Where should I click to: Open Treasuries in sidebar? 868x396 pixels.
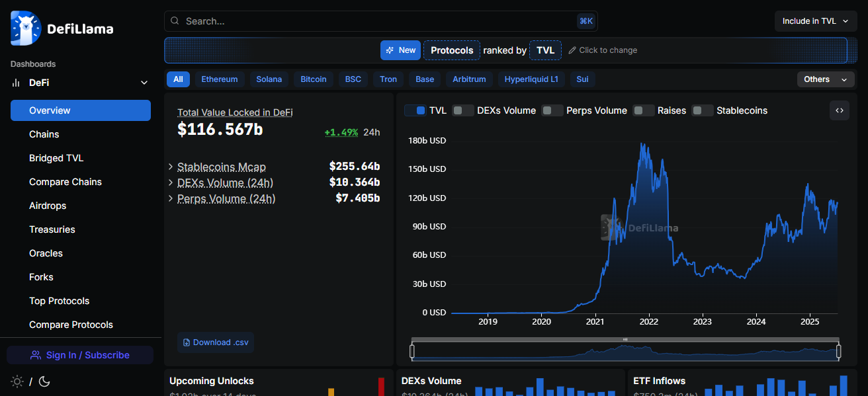81,229
